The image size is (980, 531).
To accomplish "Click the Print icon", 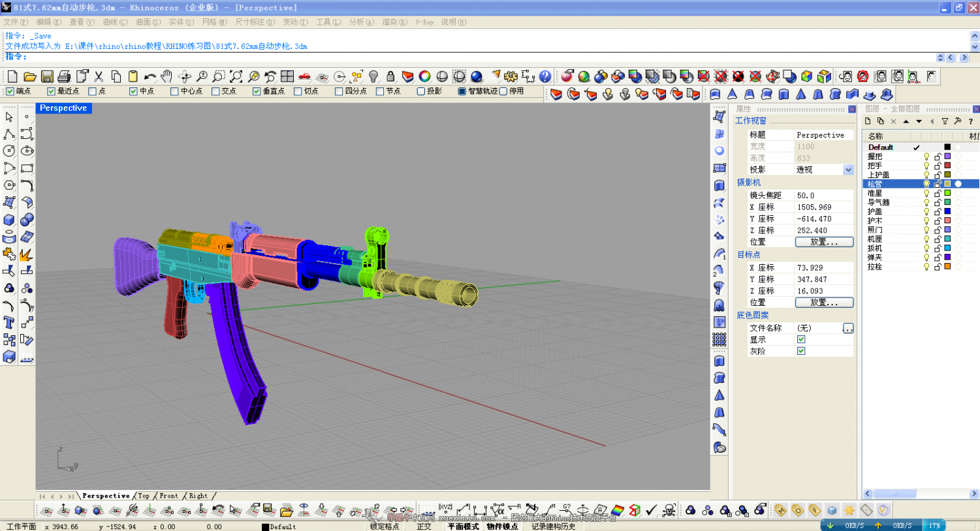I will point(64,76).
